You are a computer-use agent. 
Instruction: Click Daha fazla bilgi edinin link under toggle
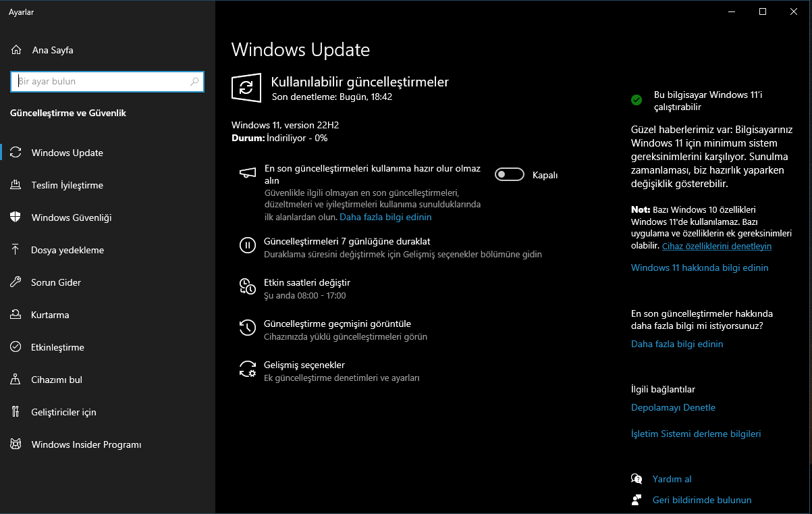[x=385, y=217]
